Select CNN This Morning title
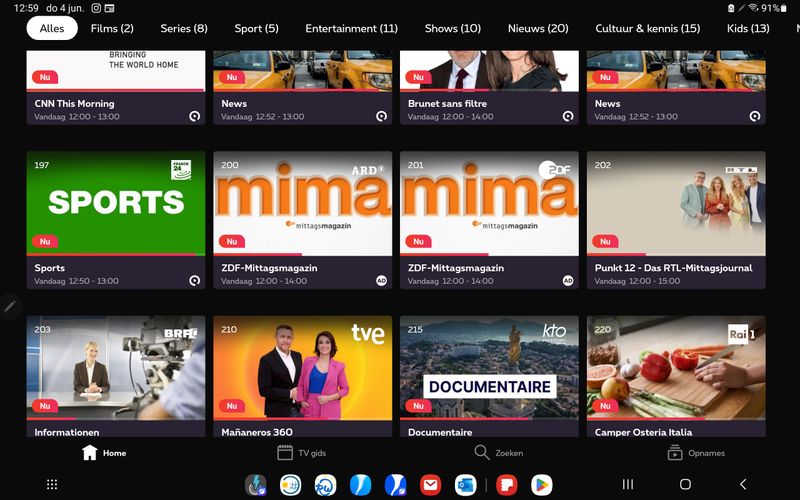The height and width of the screenshot is (500, 800). tap(74, 104)
